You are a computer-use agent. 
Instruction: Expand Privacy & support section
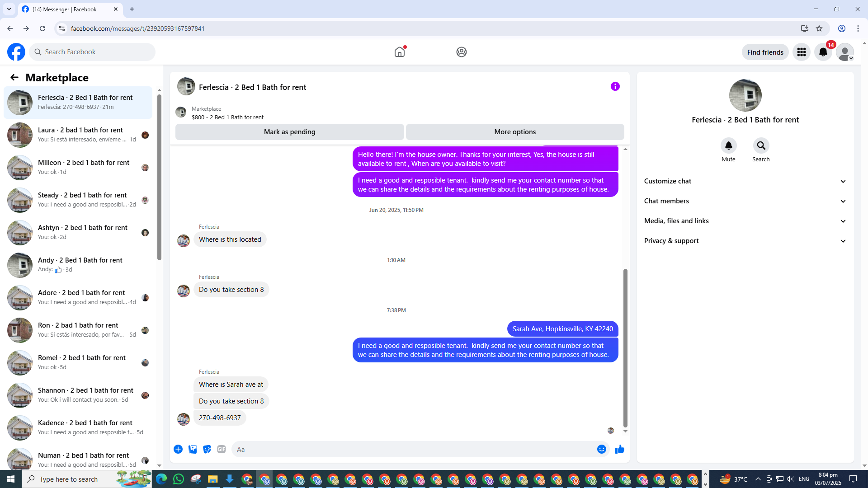pos(745,241)
